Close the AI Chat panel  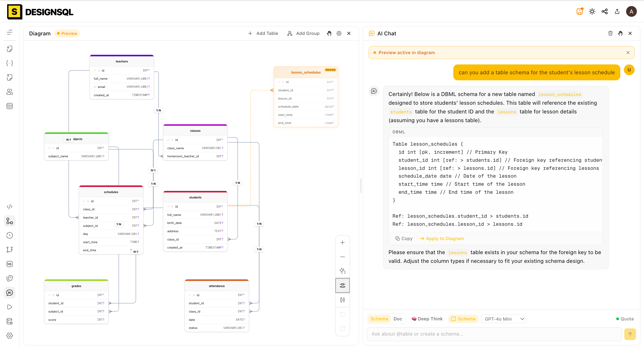point(630,33)
